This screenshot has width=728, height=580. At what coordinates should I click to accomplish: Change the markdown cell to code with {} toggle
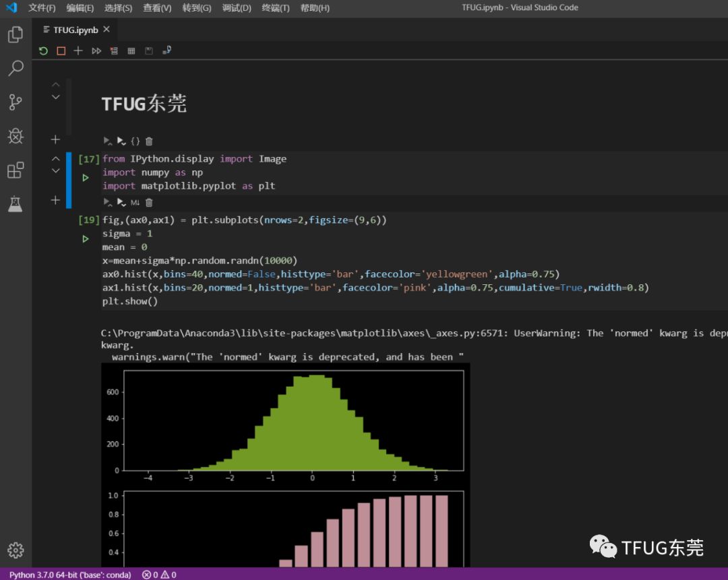135,141
